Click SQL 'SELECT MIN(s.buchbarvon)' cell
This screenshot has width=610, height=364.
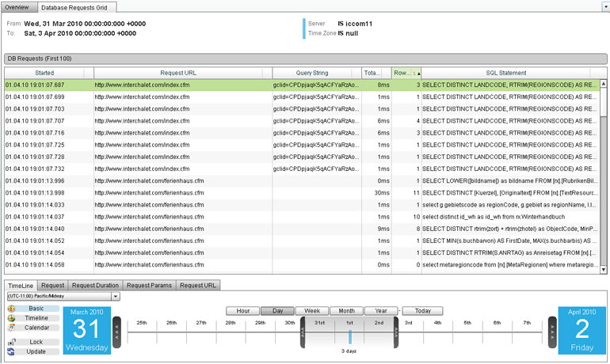click(510, 241)
